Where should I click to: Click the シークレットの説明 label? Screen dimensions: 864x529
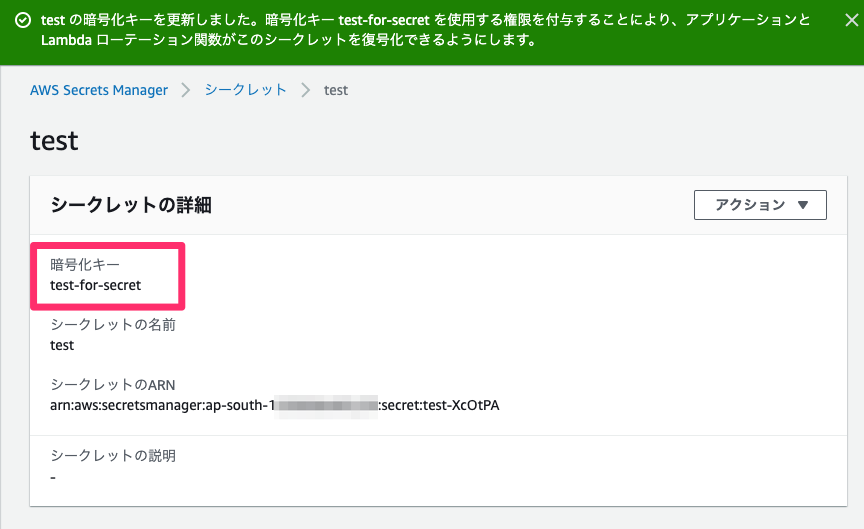point(113,456)
